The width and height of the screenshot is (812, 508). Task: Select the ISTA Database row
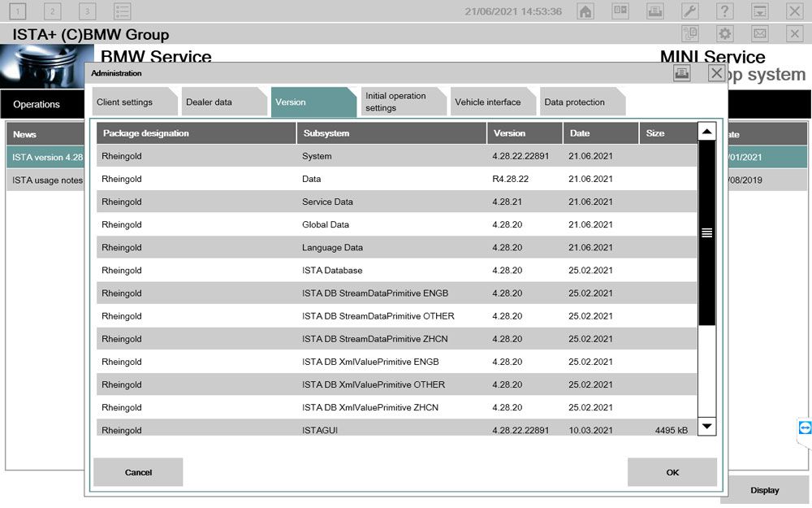397,270
